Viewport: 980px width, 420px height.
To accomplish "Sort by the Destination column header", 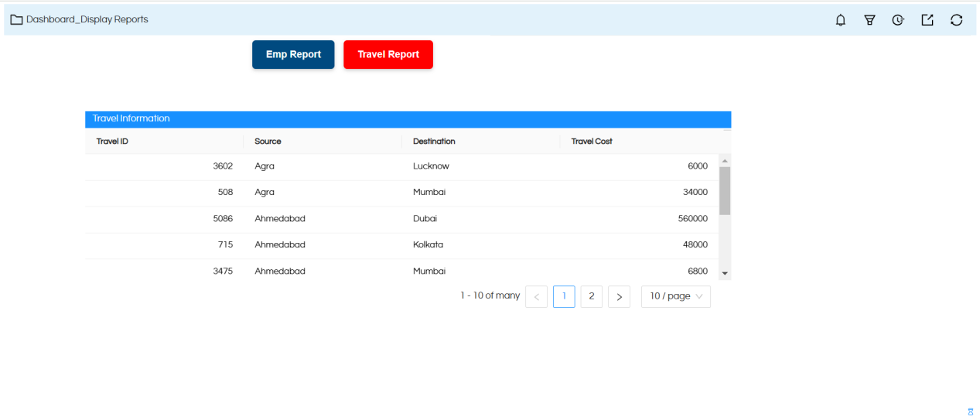I will (x=434, y=142).
